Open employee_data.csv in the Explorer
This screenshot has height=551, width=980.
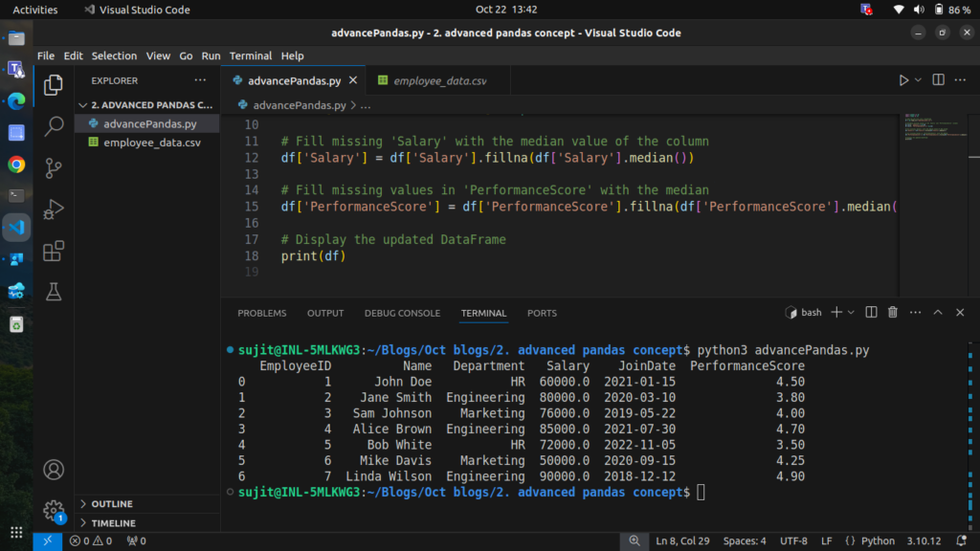pos(151,143)
